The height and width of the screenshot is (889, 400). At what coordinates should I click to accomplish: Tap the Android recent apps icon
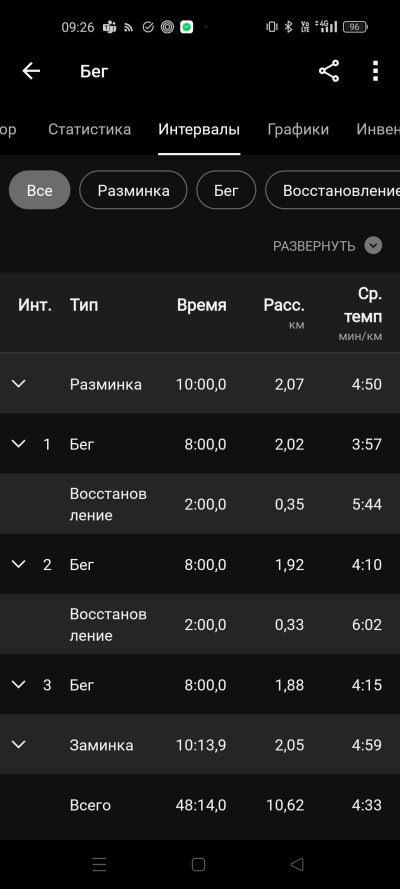99,864
